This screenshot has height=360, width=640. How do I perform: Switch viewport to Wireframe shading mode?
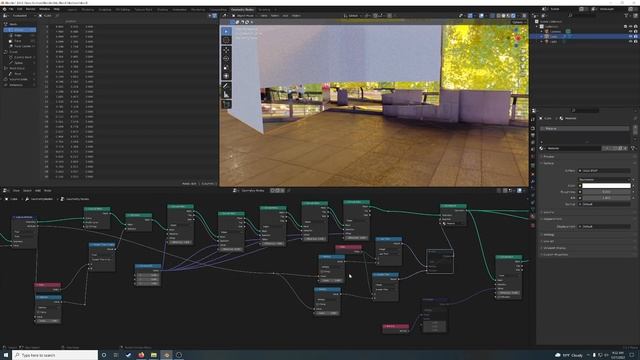[x=498, y=16]
